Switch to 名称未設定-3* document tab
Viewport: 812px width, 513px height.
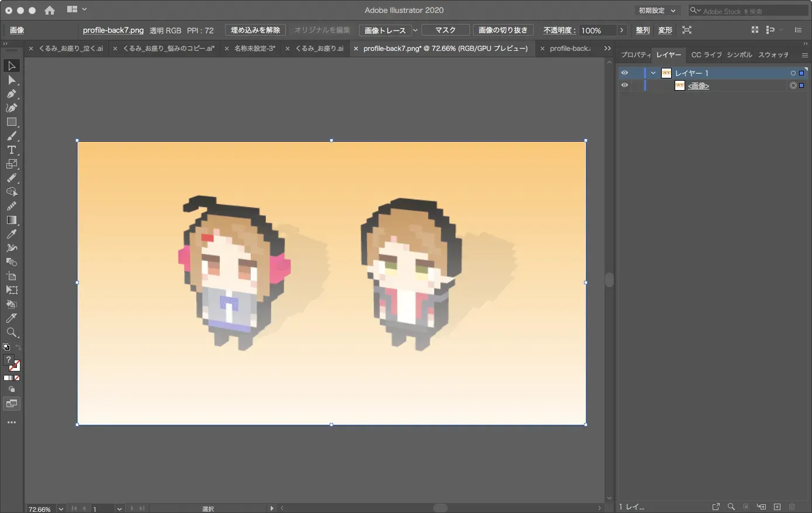(x=255, y=49)
